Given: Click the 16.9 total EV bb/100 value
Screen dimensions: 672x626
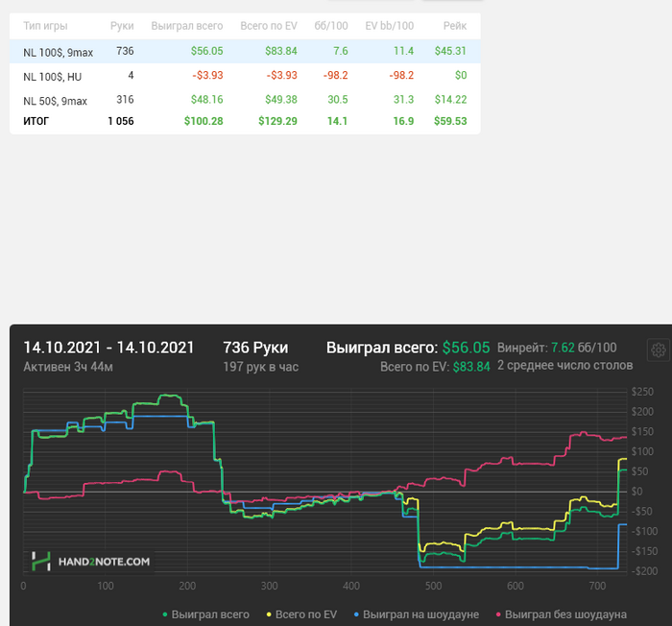Looking at the screenshot, I should (x=403, y=121).
